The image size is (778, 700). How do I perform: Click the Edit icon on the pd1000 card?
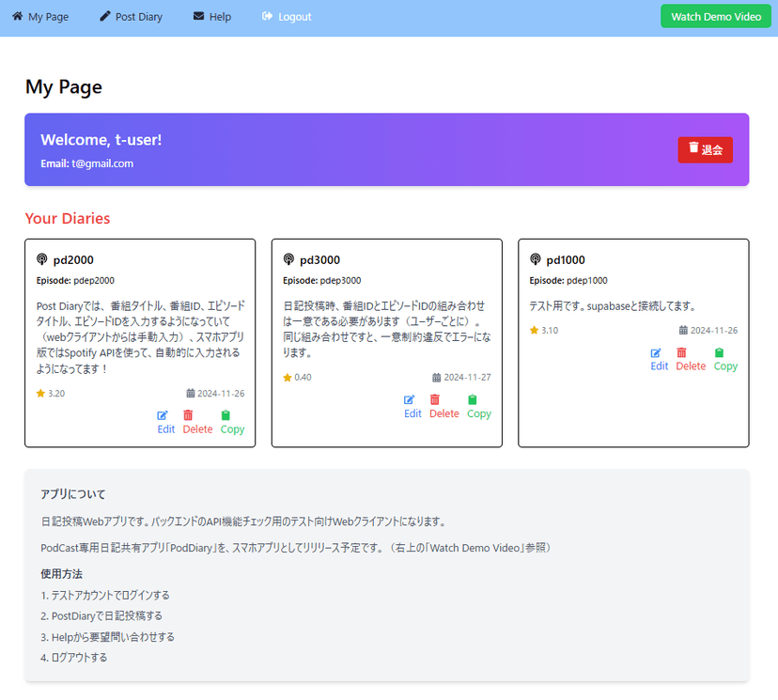658,353
